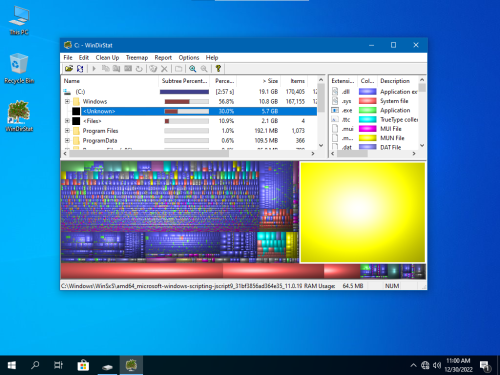The image size is (500, 375).
Task: Click the C: drive icon in the tree
Action: tap(68, 92)
